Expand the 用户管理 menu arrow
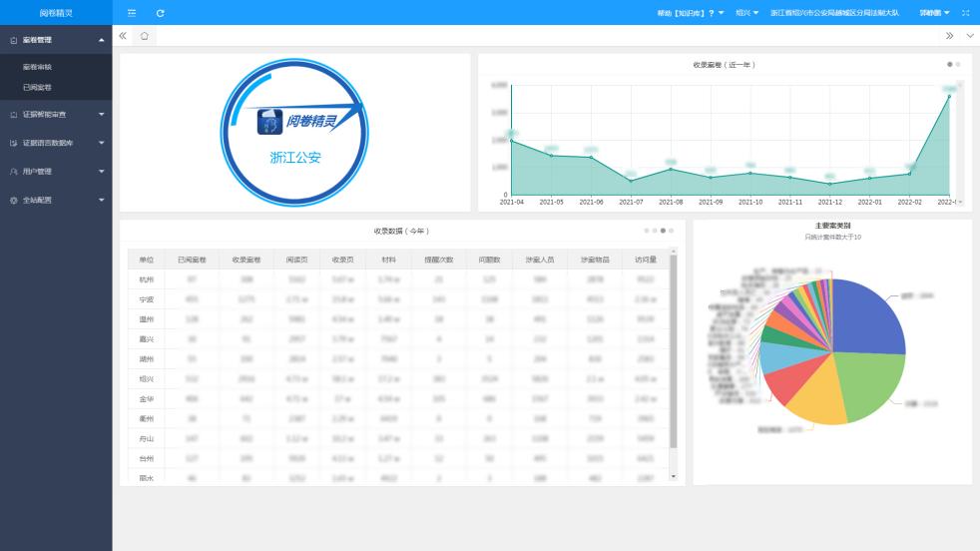 101,172
